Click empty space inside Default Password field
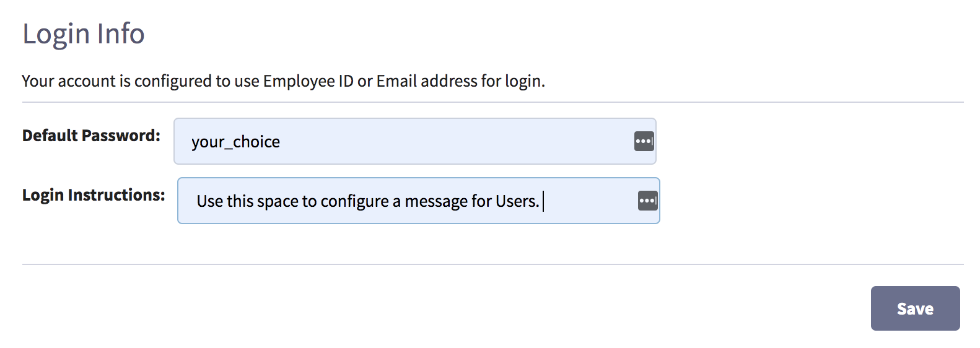This screenshot has height=348, width=980. pyautogui.click(x=458, y=141)
